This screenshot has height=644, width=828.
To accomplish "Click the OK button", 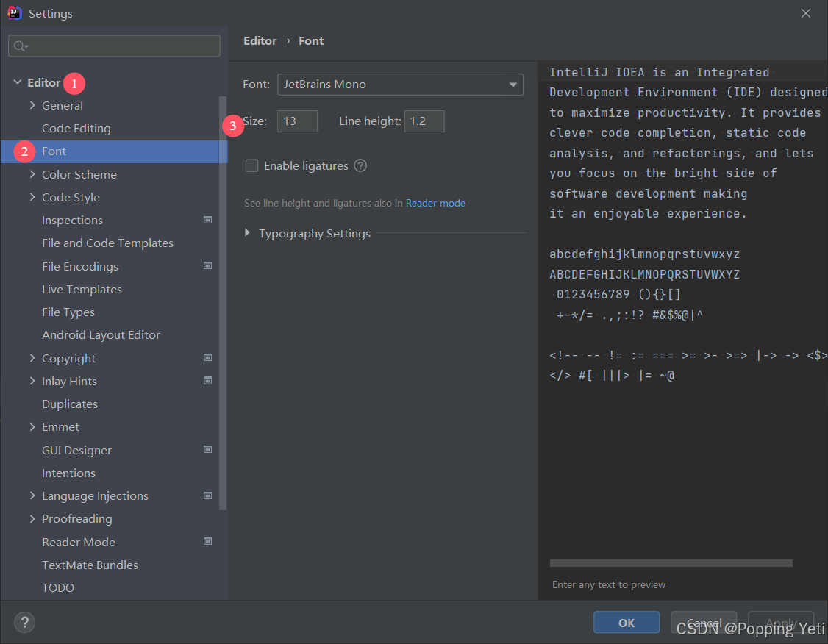I will point(627,623).
